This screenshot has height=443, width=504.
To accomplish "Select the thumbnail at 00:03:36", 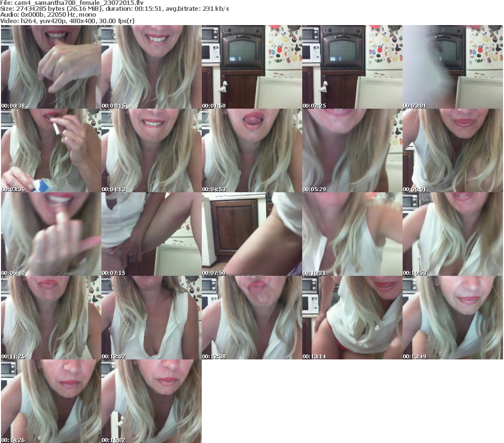I will coord(50,150).
